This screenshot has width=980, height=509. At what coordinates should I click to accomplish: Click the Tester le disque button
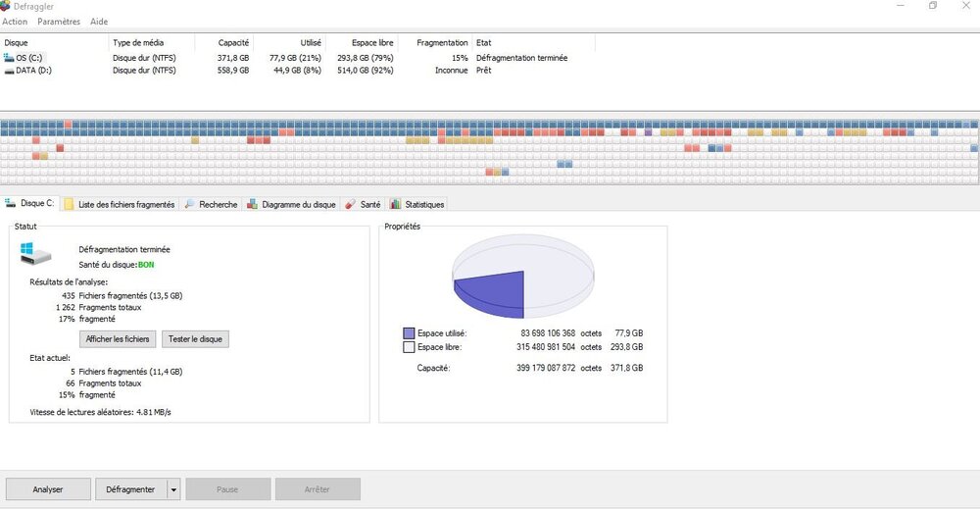click(195, 339)
